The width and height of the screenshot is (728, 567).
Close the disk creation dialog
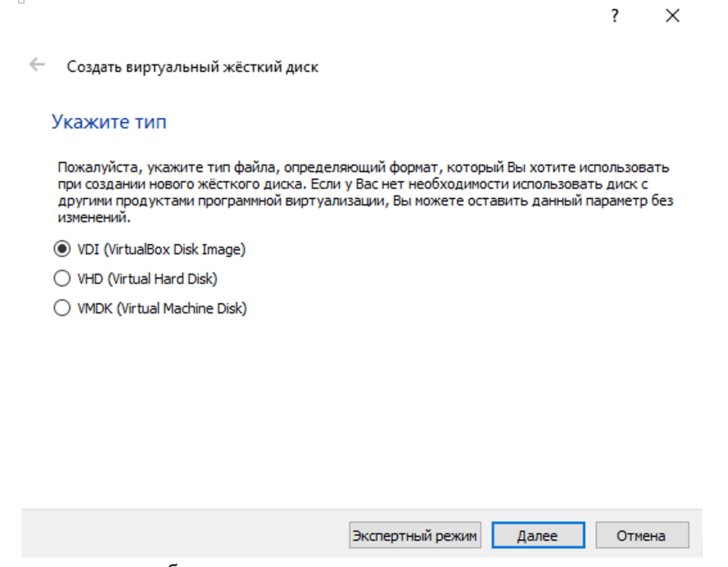click(672, 16)
